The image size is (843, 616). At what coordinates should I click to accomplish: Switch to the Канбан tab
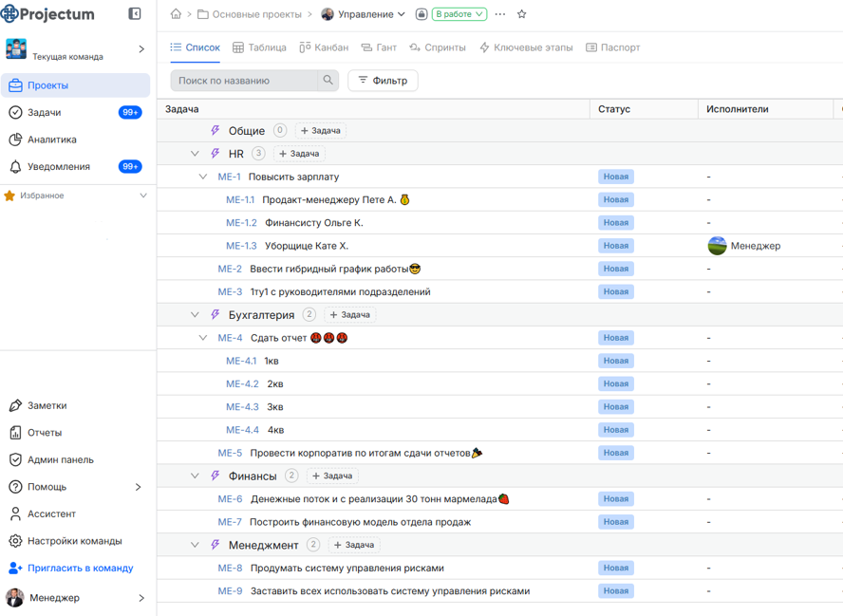324,47
